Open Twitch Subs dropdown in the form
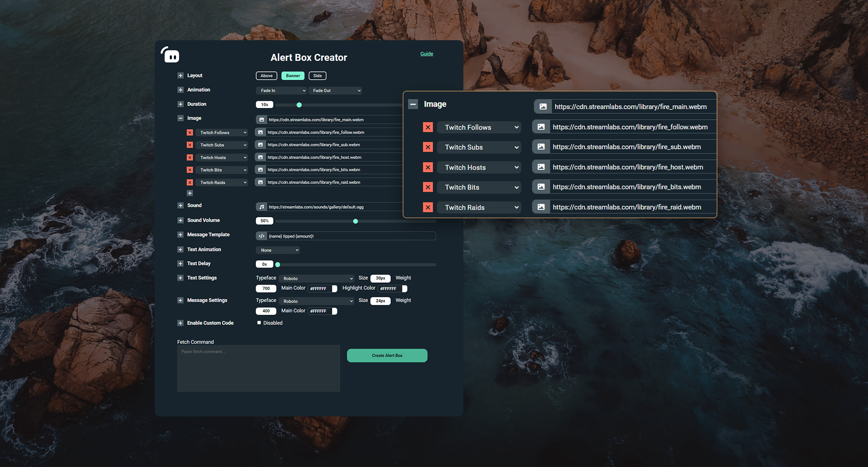The width and height of the screenshot is (868, 467). click(222, 145)
